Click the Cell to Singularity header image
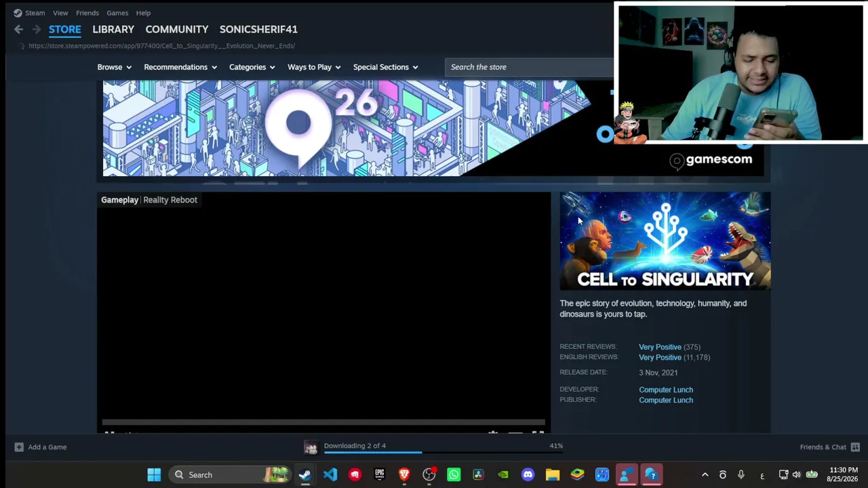The width and height of the screenshot is (868, 488). point(665,241)
